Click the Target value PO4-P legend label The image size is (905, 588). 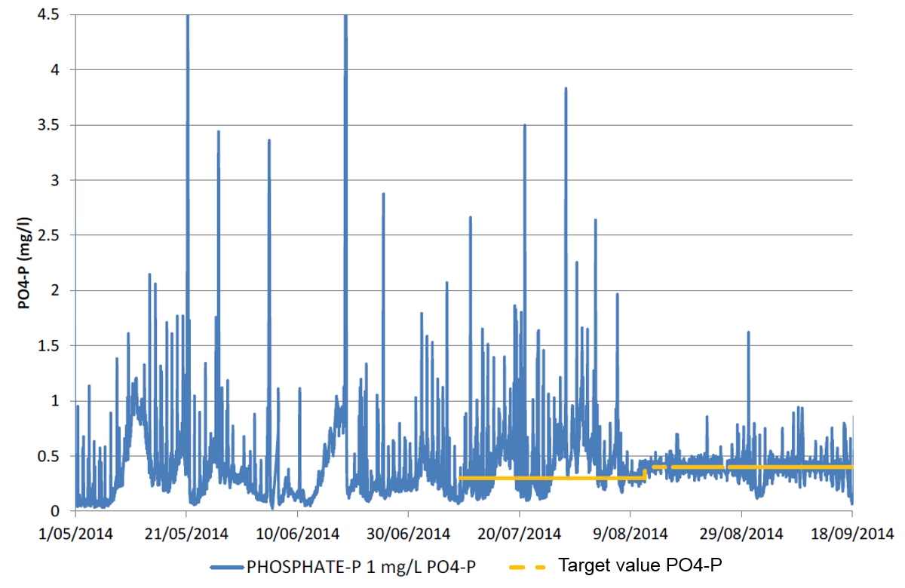[641, 564]
